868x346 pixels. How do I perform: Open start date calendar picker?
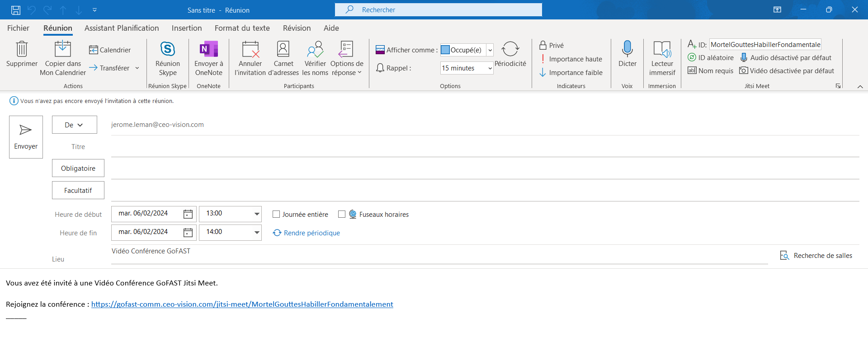[188, 214]
